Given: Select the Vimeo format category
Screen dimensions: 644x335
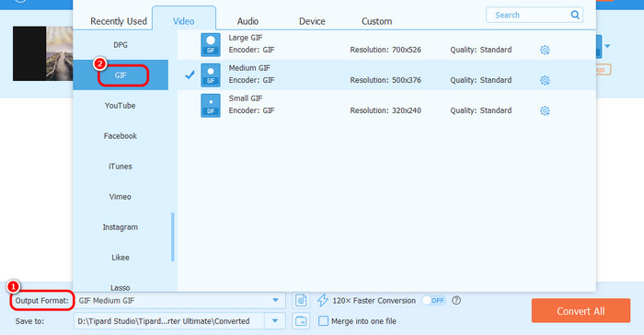Looking at the screenshot, I should 121,197.
